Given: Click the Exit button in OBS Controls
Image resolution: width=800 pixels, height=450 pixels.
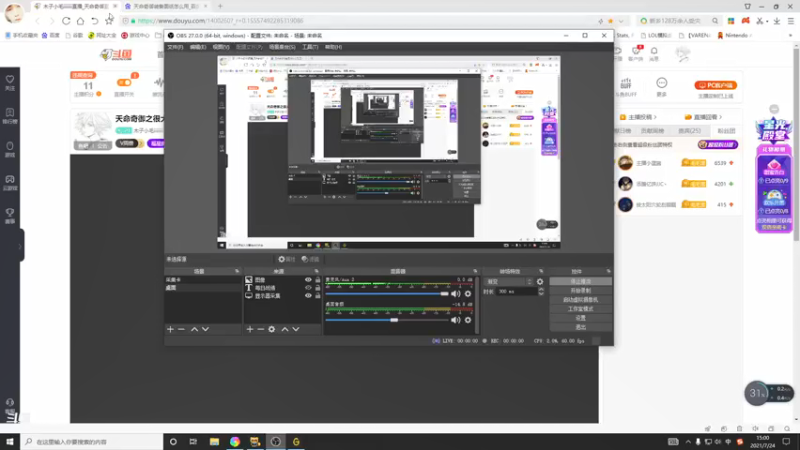Looking at the screenshot, I should (581, 328).
